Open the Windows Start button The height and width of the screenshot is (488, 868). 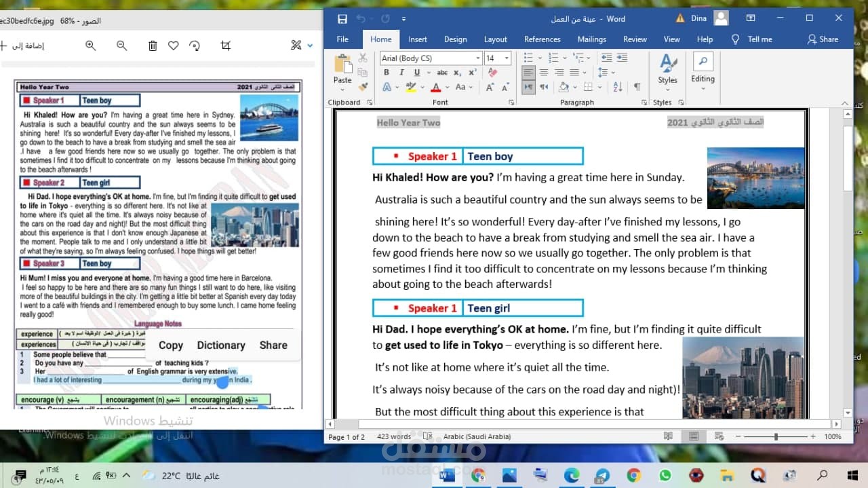point(852,475)
